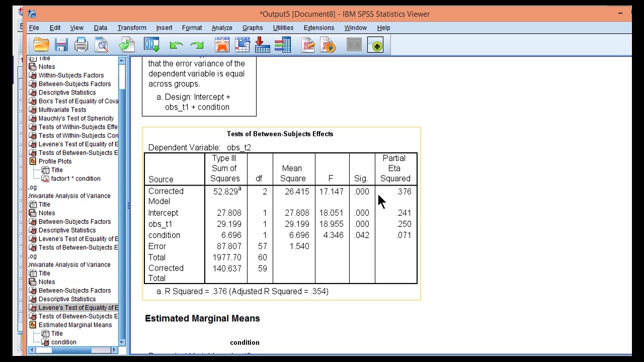
Task: Open the Data menu
Action: click(101, 28)
